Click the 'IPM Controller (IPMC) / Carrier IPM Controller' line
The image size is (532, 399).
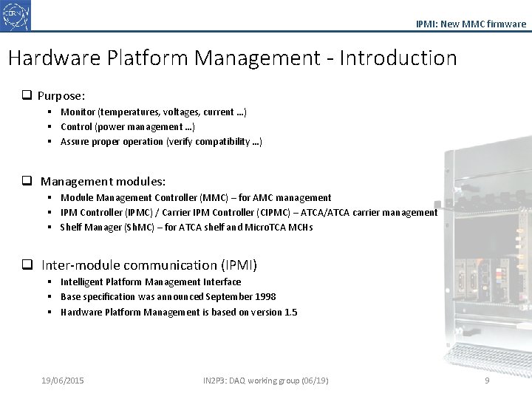pyautogui.click(x=249, y=212)
